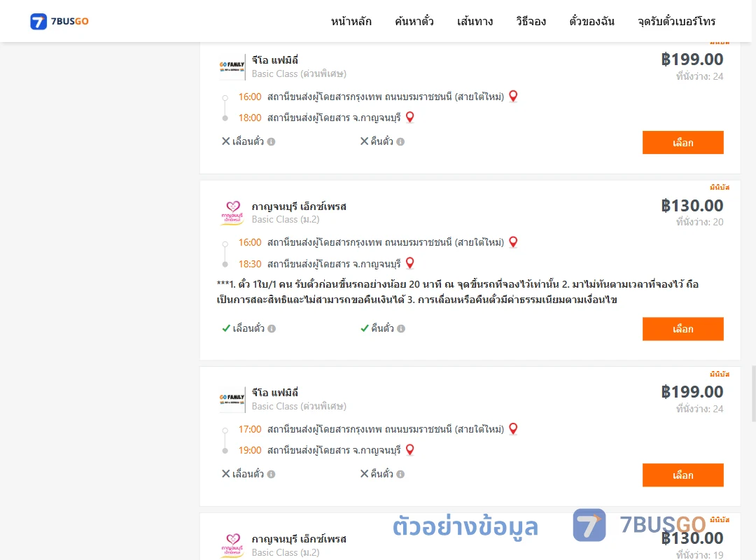This screenshot has width=756, height=560.
Task: Show the map pin for the 16:00 จีโอ แฟมิลี่ departure
Action: pyautogui.click(x=513, y=96)
